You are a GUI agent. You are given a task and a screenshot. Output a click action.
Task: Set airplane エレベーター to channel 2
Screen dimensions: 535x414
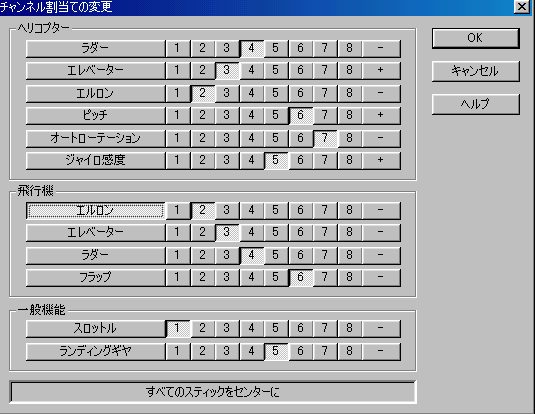(202, 232)
